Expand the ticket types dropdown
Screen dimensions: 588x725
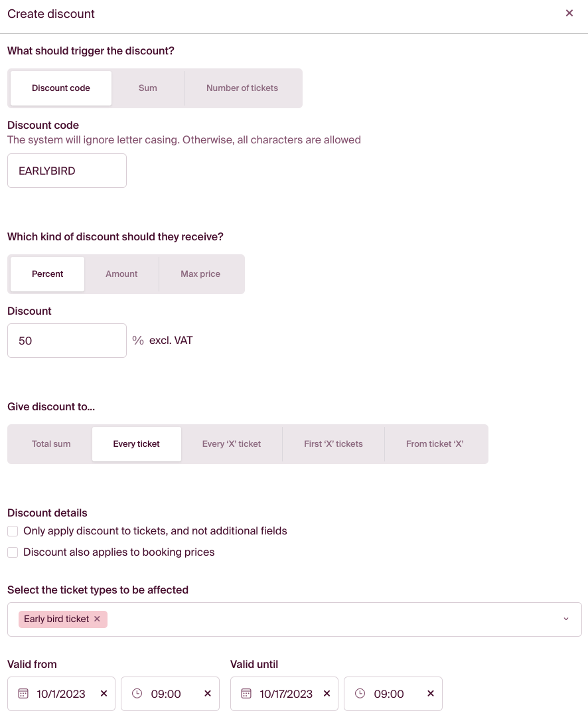tap(565, 619)
